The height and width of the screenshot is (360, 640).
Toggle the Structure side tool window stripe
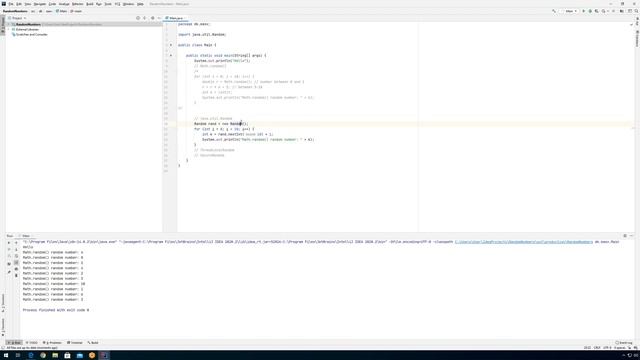click(2, 302)
